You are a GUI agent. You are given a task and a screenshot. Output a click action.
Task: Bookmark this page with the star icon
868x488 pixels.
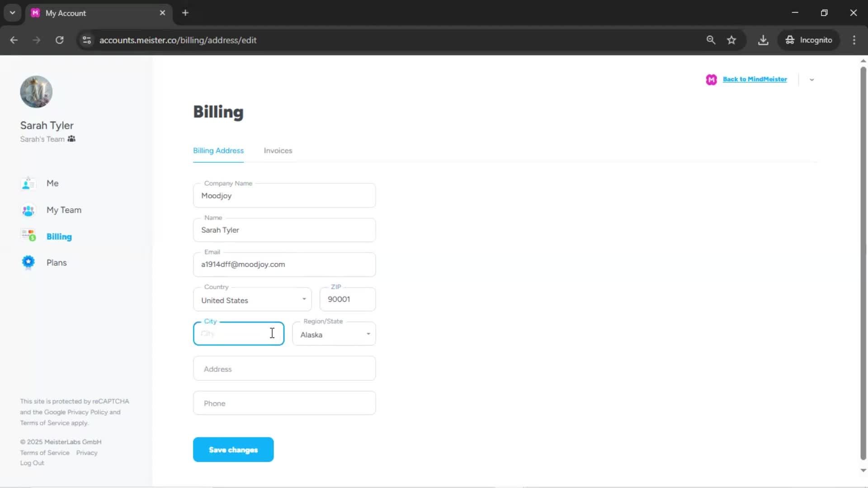[x=731, y=40]
